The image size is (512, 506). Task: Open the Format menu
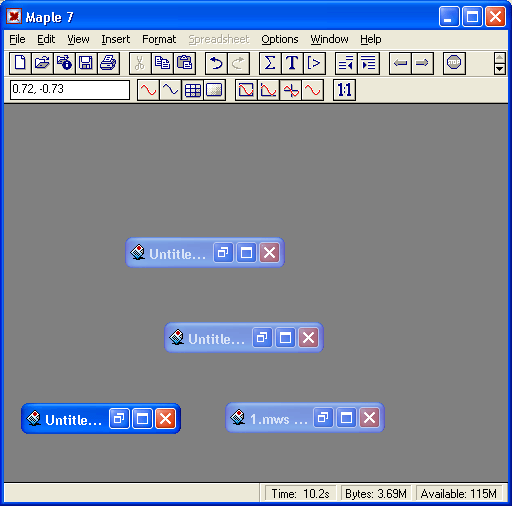(159, 39)
